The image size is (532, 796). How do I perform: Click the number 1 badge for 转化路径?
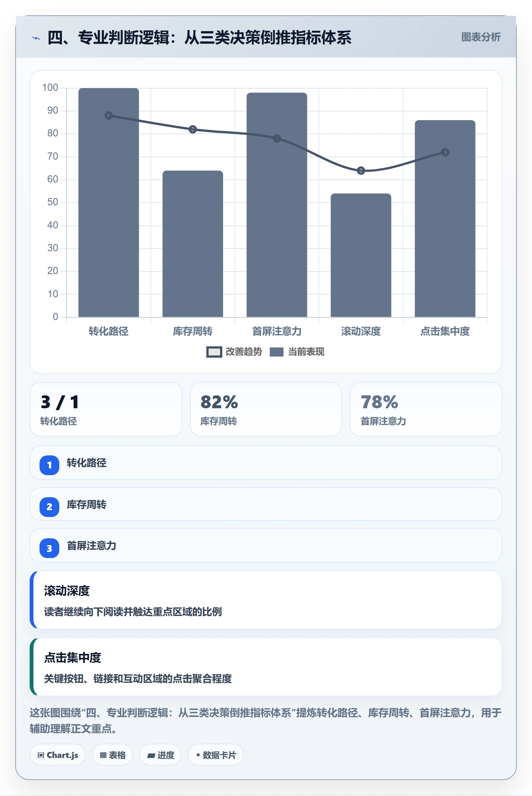(49, 465)
